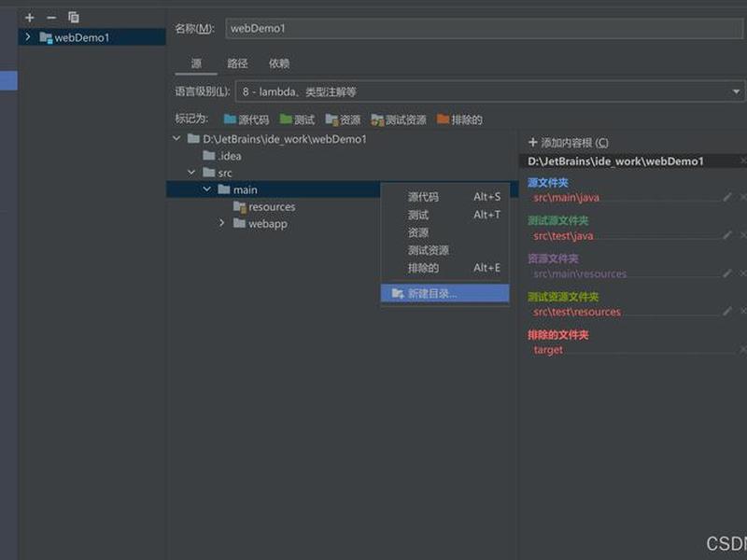Click src\main\java source folder entry
The height and width of the screenshot is (560, 747).
pyautogui.click(x=567, y=198)
